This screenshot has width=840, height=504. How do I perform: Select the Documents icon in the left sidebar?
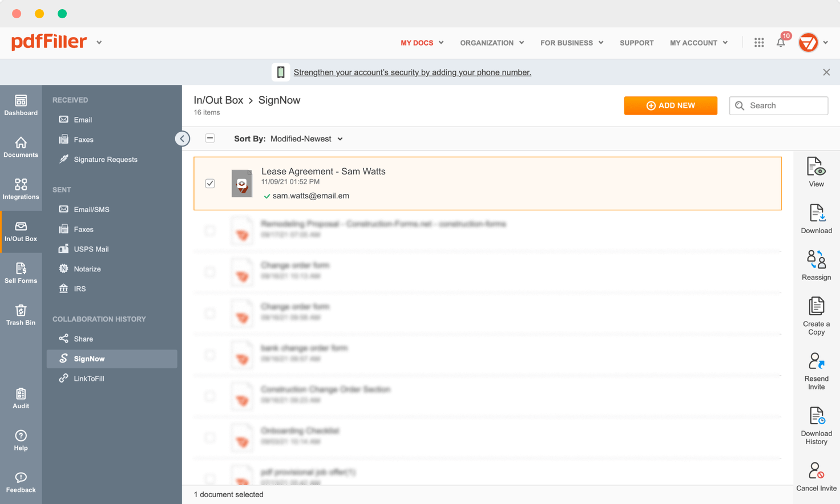pyautogui.click(x=21, y=147)
